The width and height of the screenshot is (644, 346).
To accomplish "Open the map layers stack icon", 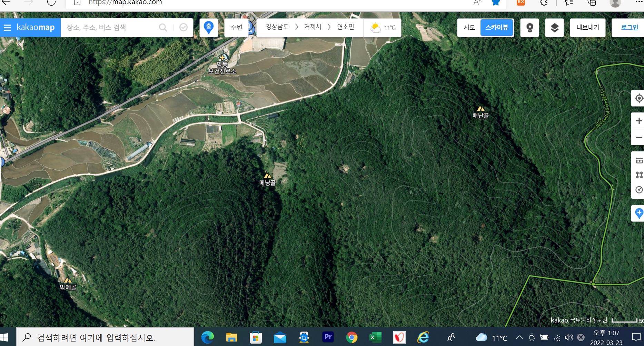I will pos(554,28).
